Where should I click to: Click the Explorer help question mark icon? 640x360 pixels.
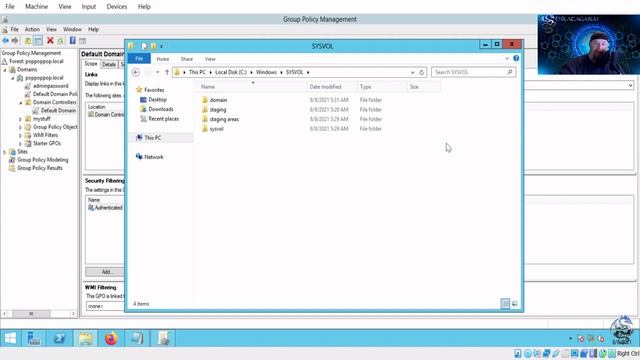pyautogui.click(x=516, y=58)
